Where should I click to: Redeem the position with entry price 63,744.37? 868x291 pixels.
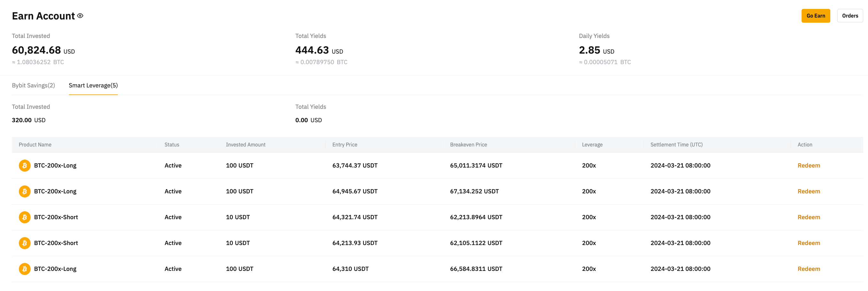[x=808, y=166]
